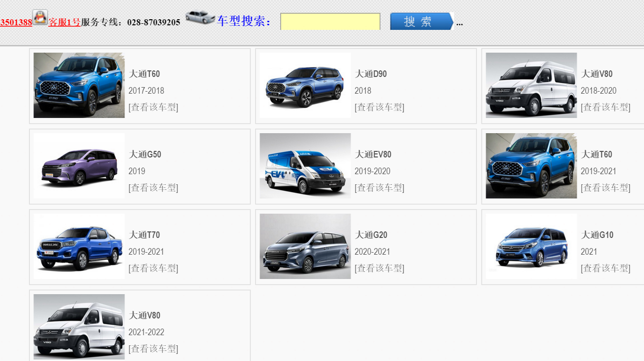The width and height of the screenshot is (644, 361).
Task: Click the silver car icon beside search
Action: 199,17
